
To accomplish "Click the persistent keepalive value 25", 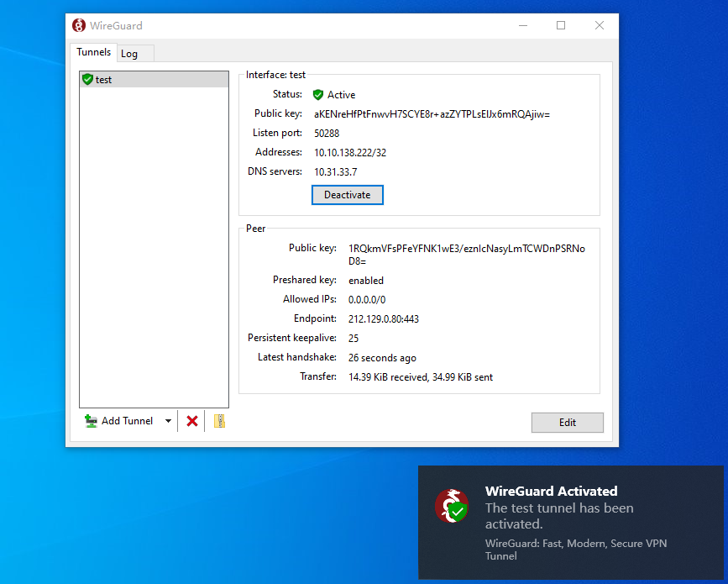I will tap(354, 339).
